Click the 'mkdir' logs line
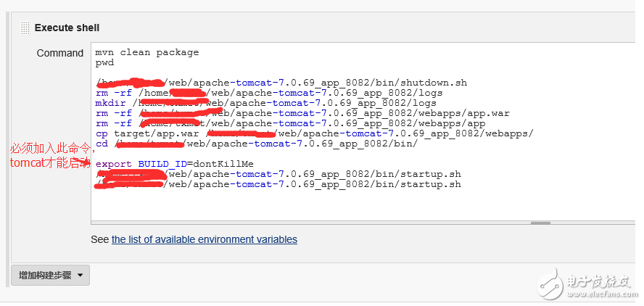 point(265,103)
